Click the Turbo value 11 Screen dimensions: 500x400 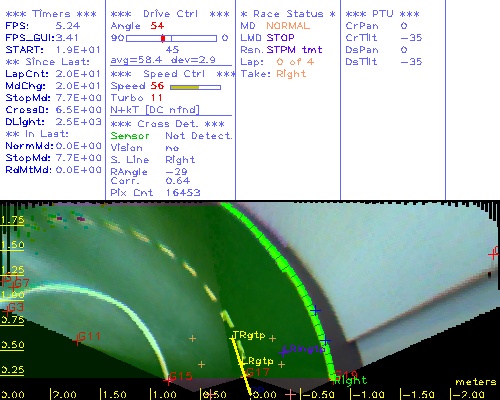coord(156,98)
